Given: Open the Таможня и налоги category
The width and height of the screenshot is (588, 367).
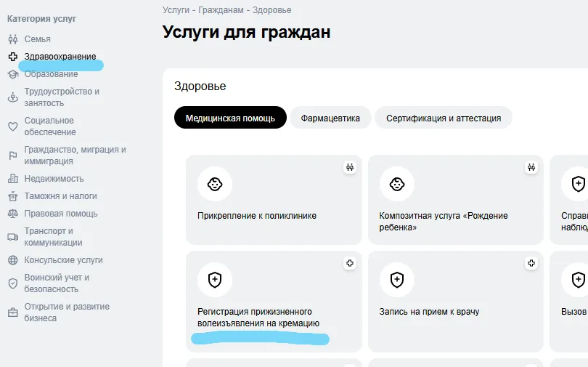Looking at the screenshot, I should pos(60,196).
